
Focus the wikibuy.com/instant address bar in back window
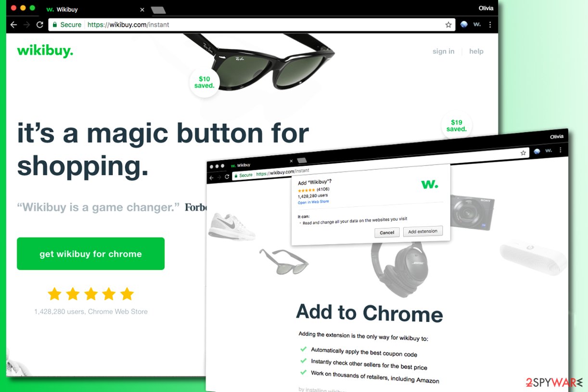253,25
